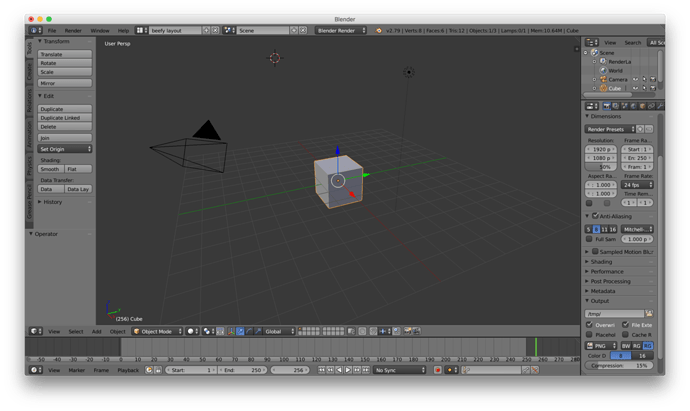
Task: Open the Modifiers wrench tab icon
Action: pos(660,106)
